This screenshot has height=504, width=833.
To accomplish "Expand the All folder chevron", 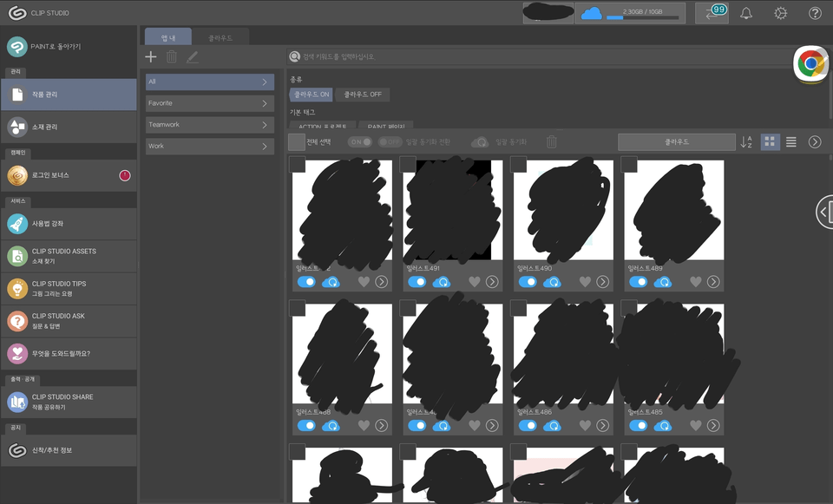I will (x=265, y=82).
